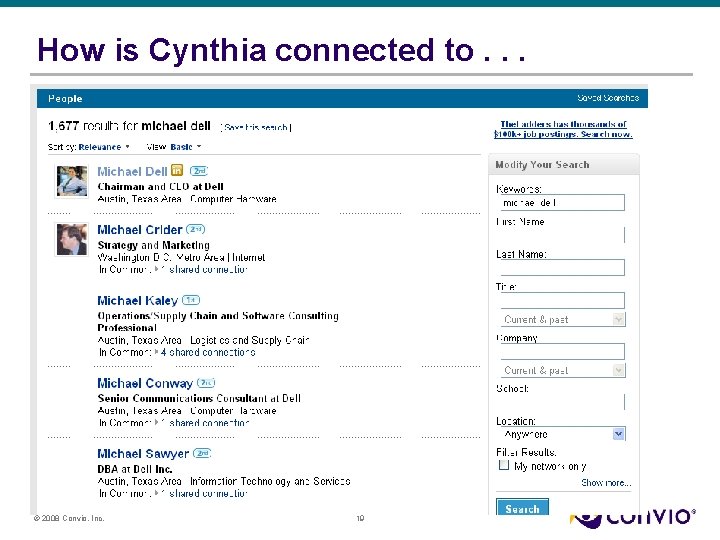The height and width of the screenshot is (540, 720).
Task: Open the Sort by Relevance dropdown
Action: 104,147
